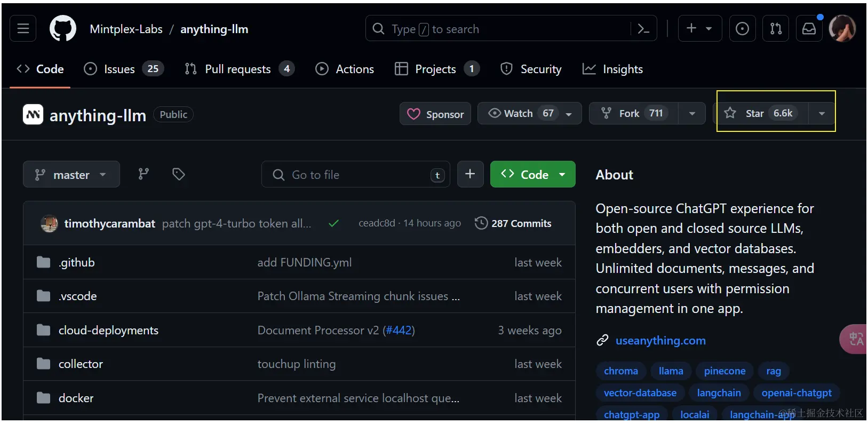The height and width of the screenshot is (423, 868).
Task: Open the useanything.com link
Action: [660, 341]
